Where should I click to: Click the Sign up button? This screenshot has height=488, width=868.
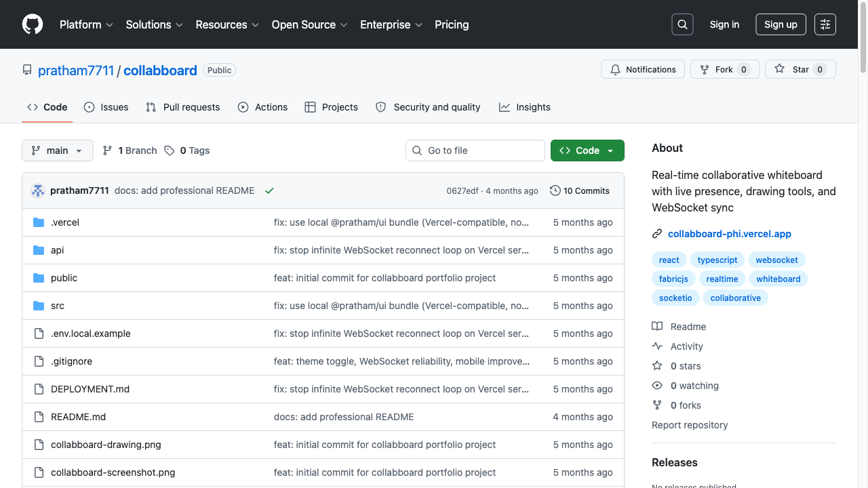pos(781,24)
